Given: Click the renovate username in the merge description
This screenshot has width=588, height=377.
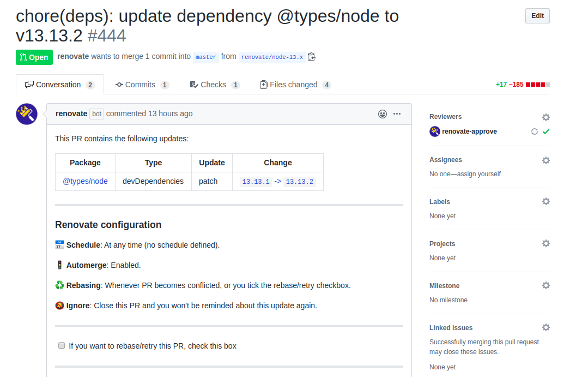Looking at the screenshot, I should pos(73,56).
